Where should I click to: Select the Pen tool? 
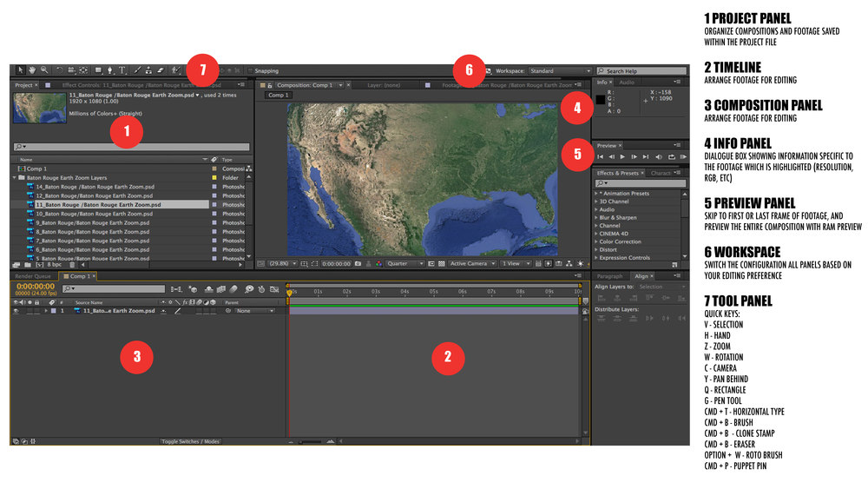click(110, 70)
